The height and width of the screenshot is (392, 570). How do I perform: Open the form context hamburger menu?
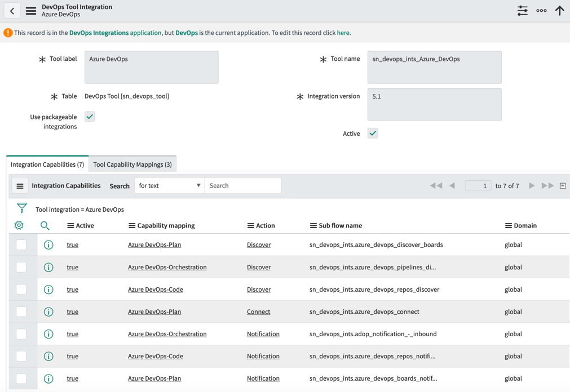tap(31, 11)
